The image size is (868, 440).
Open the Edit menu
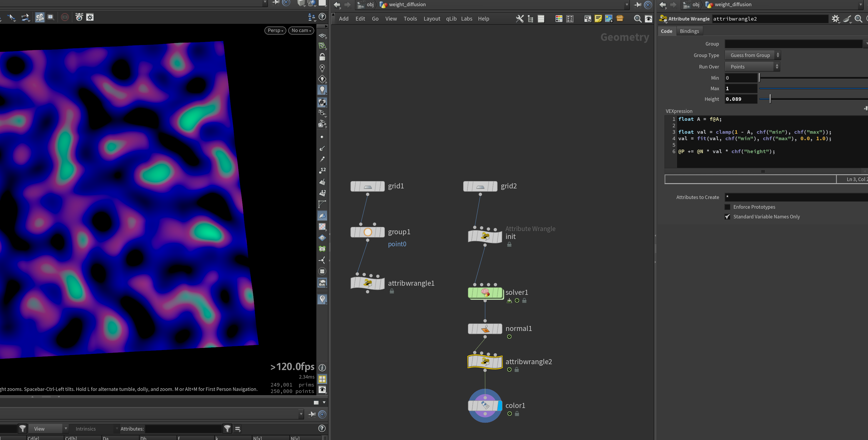360,19
